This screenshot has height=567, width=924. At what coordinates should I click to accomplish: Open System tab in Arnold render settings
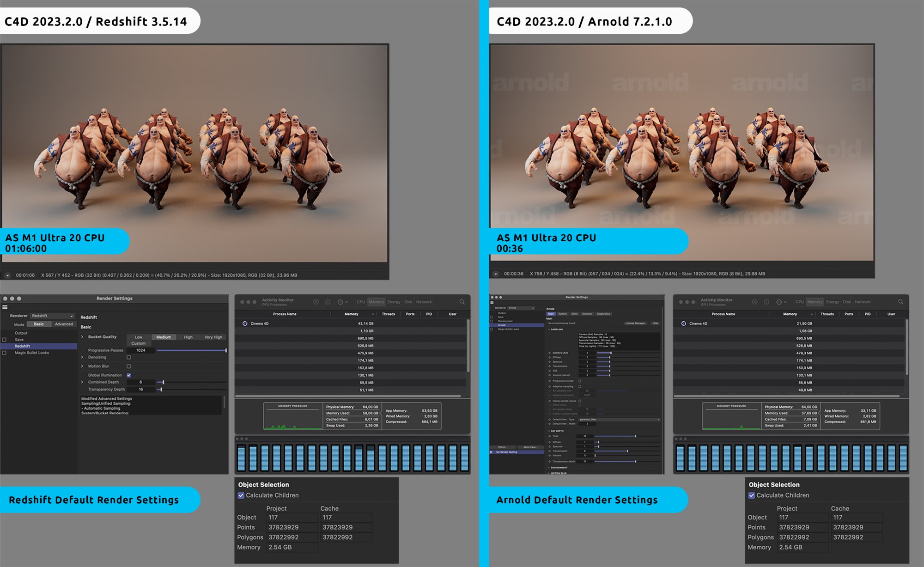pyautogui.click(x=563, y=314)
